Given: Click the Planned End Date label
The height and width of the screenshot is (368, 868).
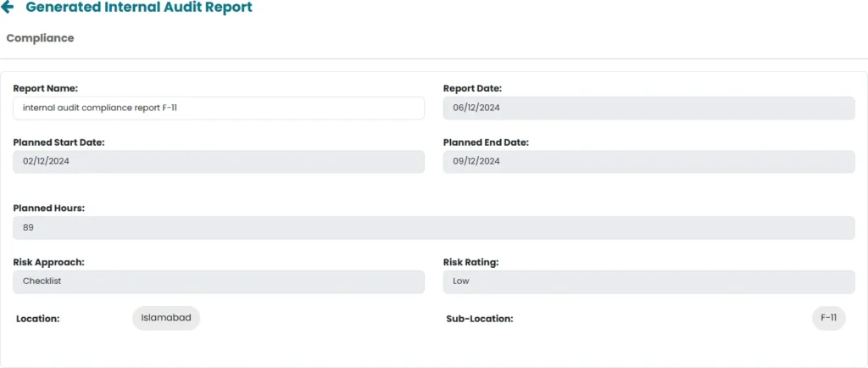Looking at the screenshot, I should 486,142.
